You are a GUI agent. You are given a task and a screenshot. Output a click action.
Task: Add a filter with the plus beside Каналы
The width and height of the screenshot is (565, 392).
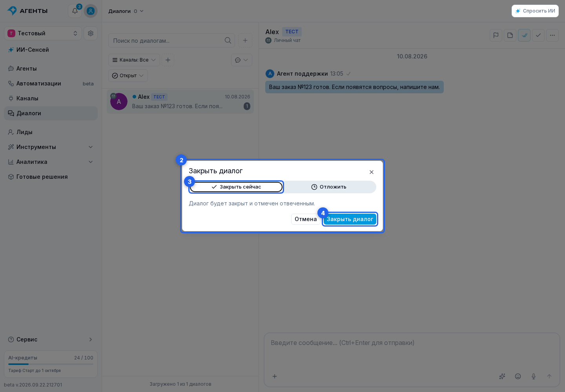[168, 60]
